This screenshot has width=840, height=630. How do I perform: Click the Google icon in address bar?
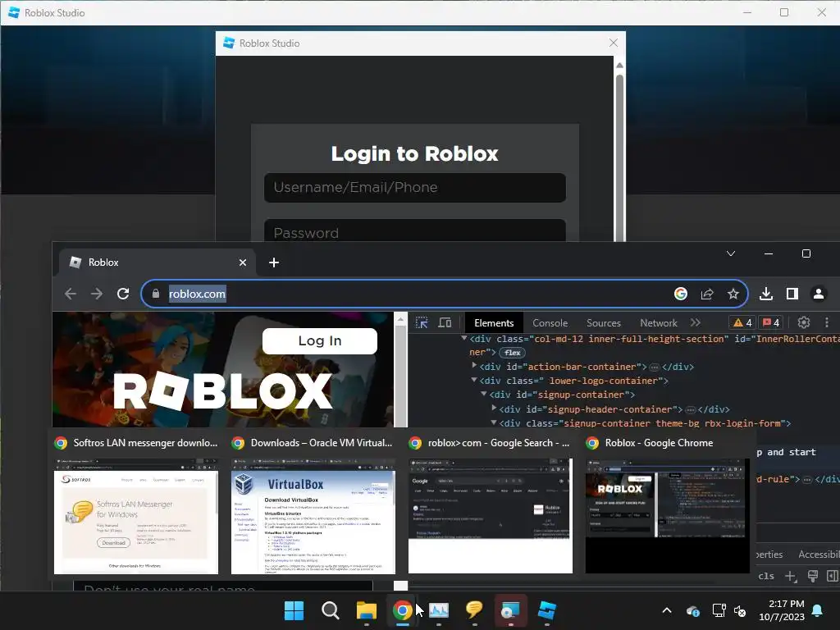(680, 294)
